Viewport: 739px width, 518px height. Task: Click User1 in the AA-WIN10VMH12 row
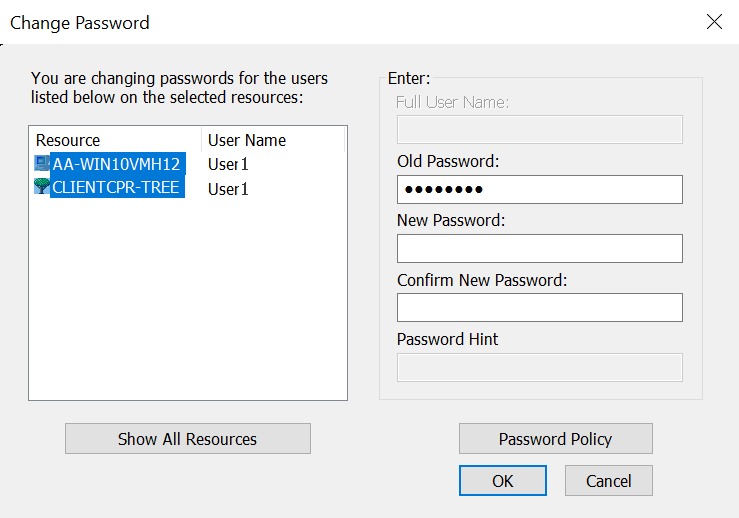click(228, 164)
